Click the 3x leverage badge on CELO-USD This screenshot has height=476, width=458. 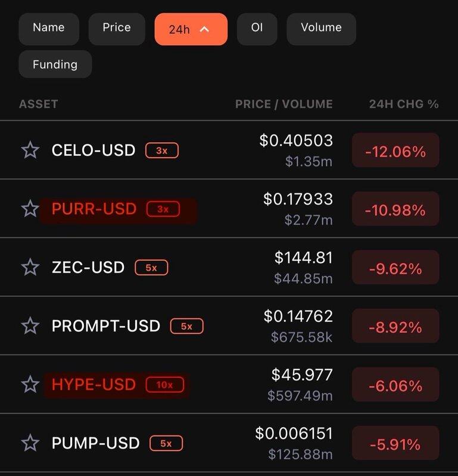coord(161,151)
